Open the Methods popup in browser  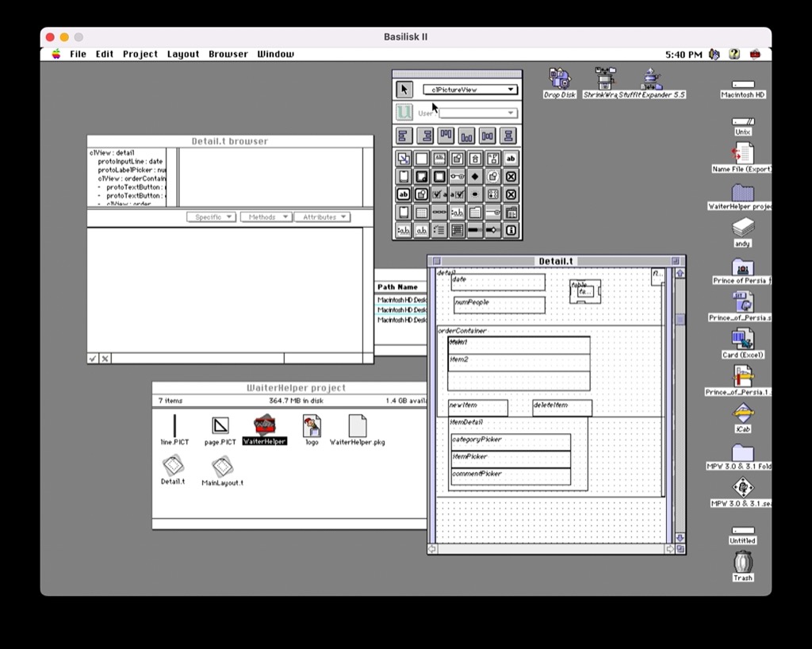point(266,217)
